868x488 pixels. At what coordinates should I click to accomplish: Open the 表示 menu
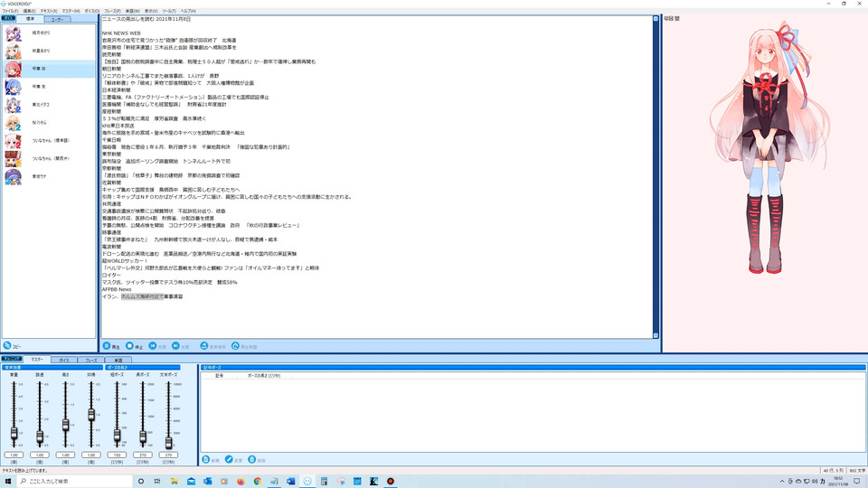pyautogui.click(x=151, y=11)
